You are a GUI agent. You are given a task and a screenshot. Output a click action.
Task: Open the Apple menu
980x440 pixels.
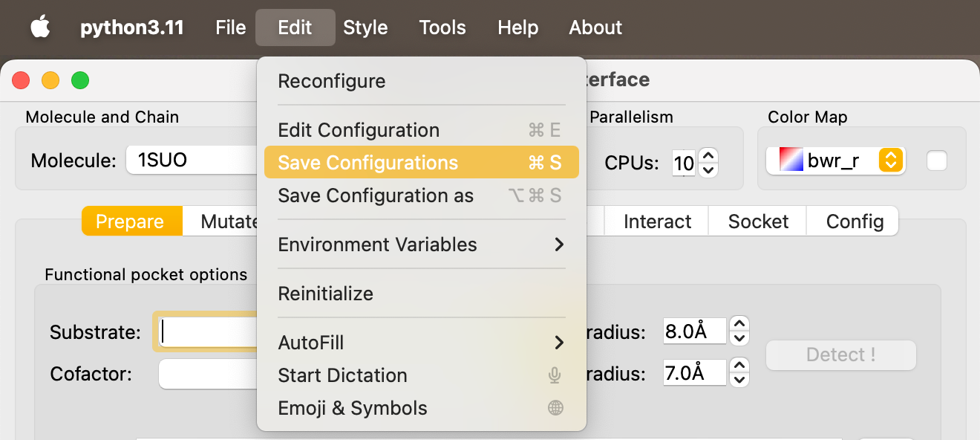(x=40, y=27)
